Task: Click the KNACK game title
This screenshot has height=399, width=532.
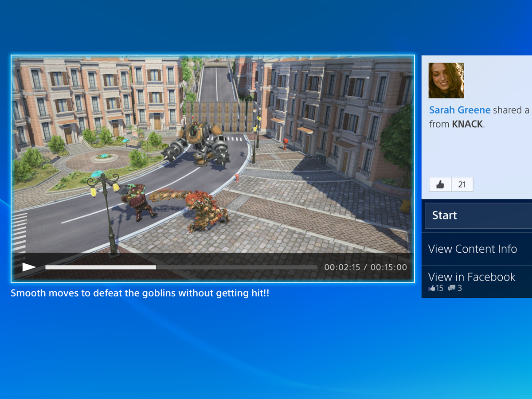Action: click(x=467, y=125)
